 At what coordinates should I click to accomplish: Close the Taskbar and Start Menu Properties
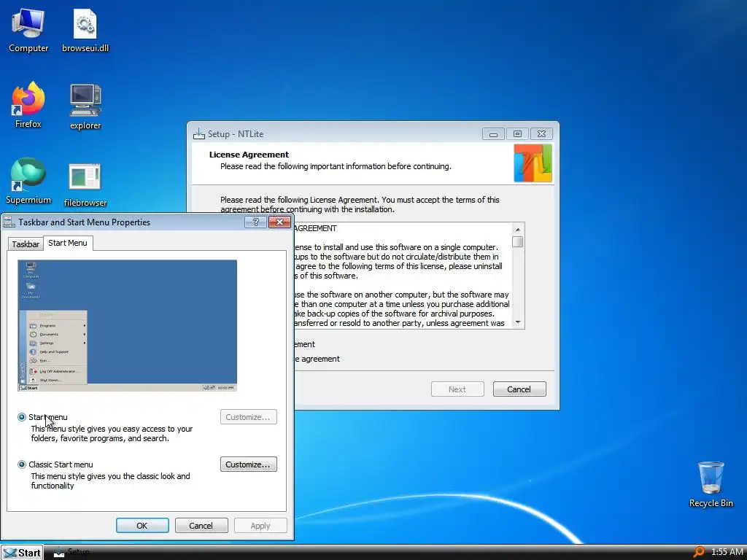pos(279,222)
